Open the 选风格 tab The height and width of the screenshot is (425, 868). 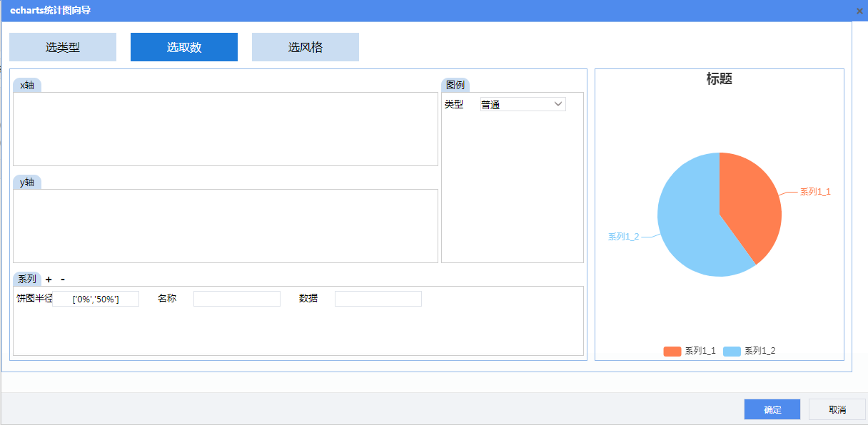tap(306, 47)
